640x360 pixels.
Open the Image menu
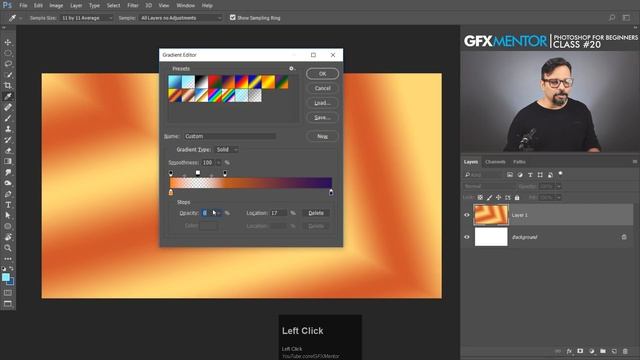tap(56, 6)
